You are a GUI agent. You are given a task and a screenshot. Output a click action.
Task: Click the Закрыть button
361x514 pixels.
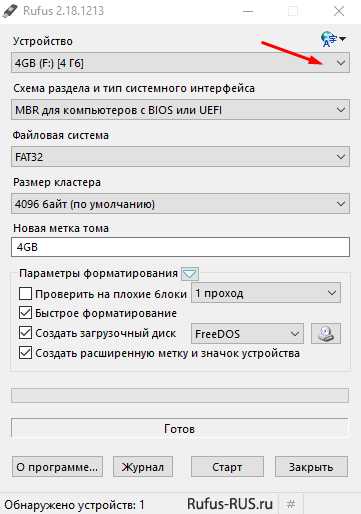point(311,467)
